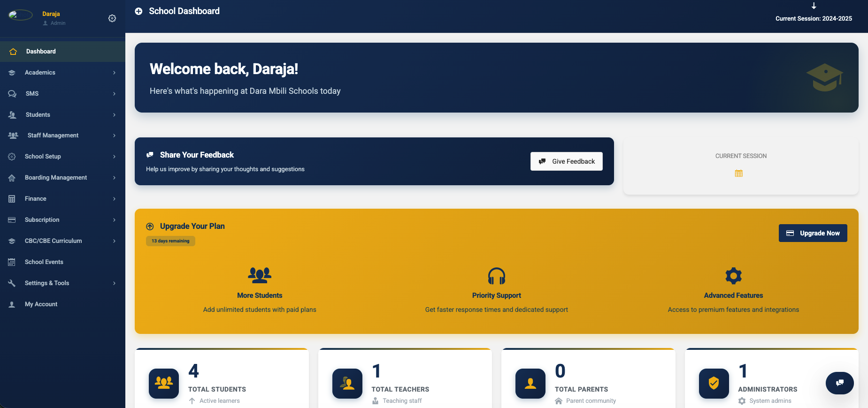
Task: Click the Boarding Management house icon
Action: pos(12,178)
